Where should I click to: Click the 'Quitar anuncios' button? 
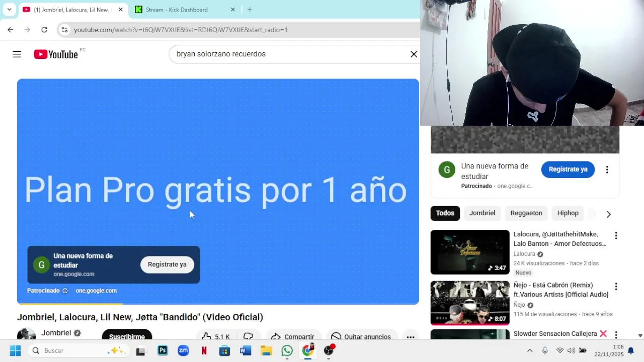361,336
